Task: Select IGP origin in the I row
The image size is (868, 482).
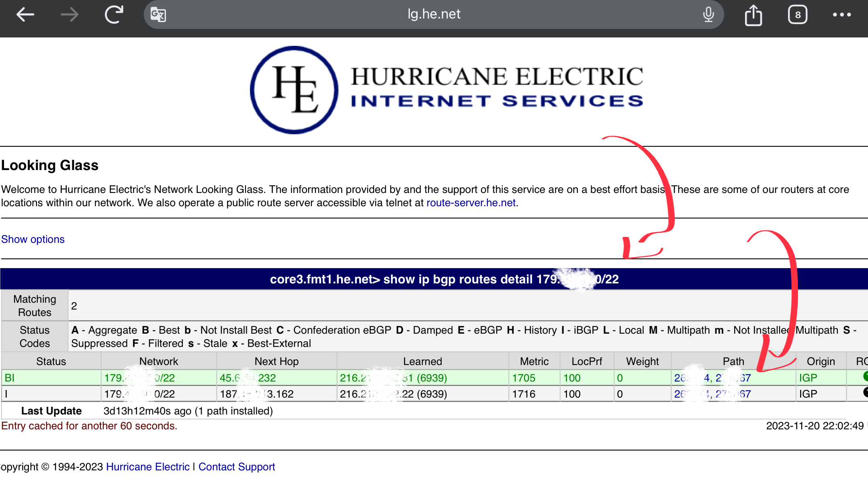Action: pyautogui.click(x=808, y=394)
